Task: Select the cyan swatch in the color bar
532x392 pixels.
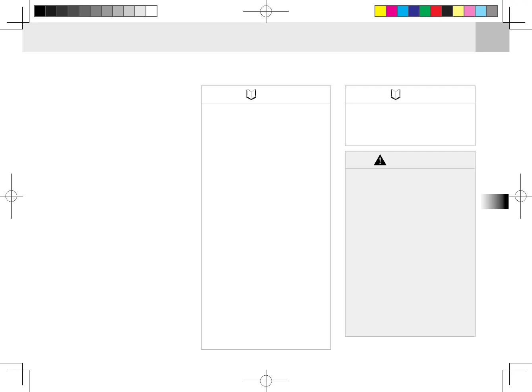Action: click(403, 11)
